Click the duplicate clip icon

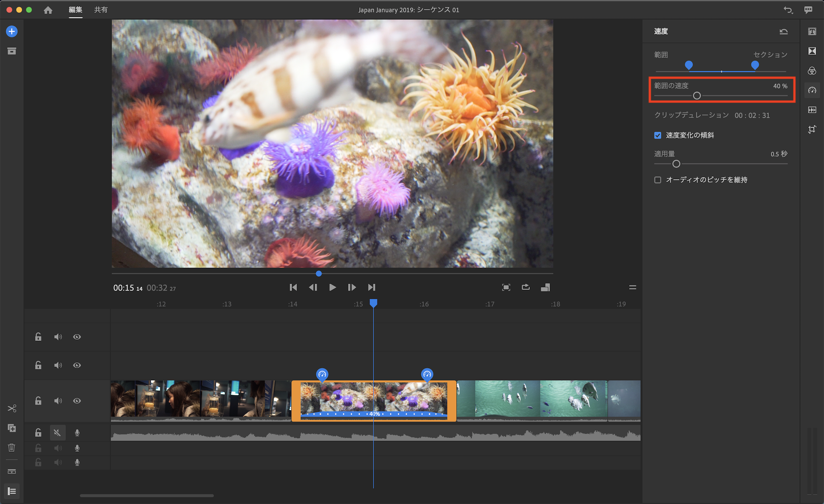[12, 428]
